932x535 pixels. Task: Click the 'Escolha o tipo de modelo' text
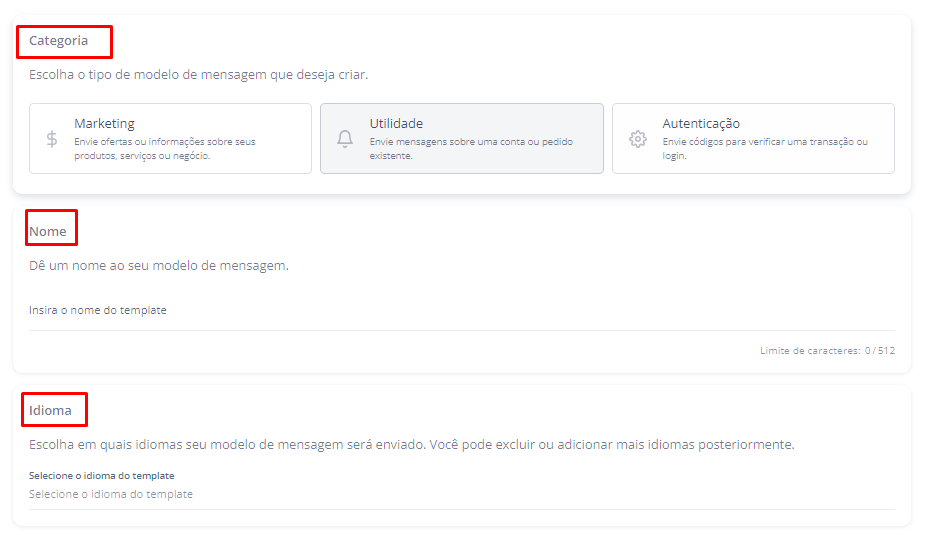coord(198,75)
